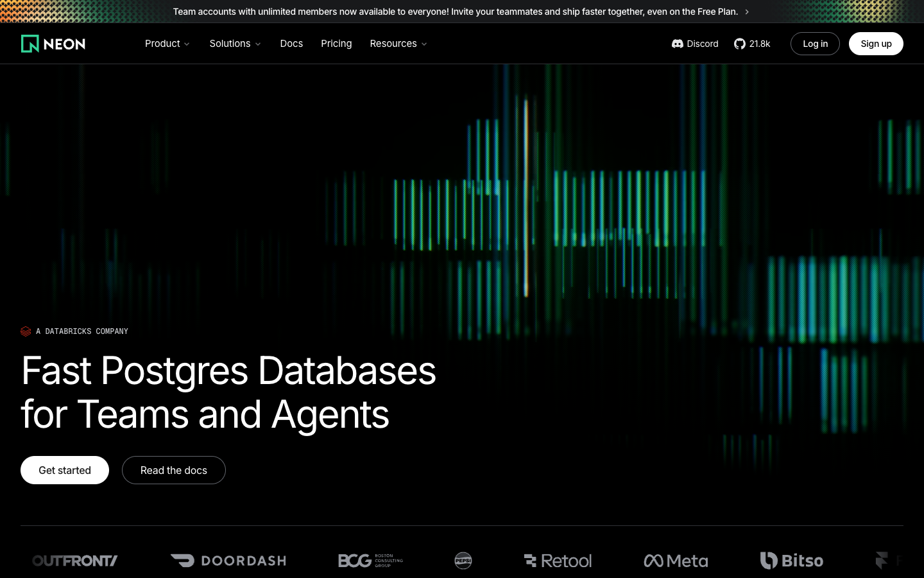The height and width of the screenshot is (578, 924).
Task: Click the Neon logo icon
Action: [x=30, y=44]
